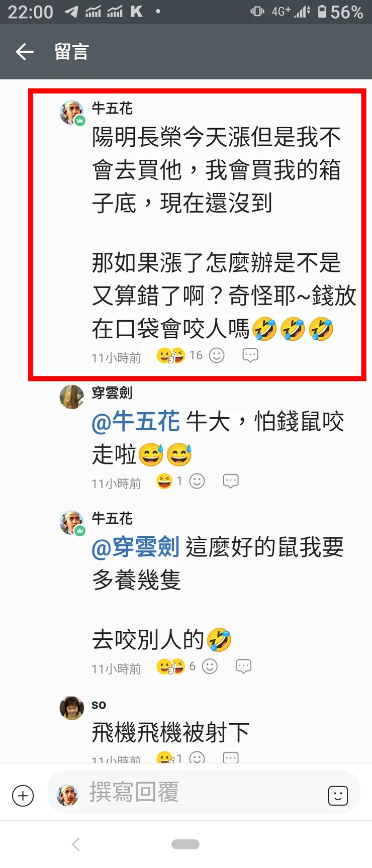Open the sticker smiley icon in reply field
Screen dimensions: 372x868
(x=338, y=796)
